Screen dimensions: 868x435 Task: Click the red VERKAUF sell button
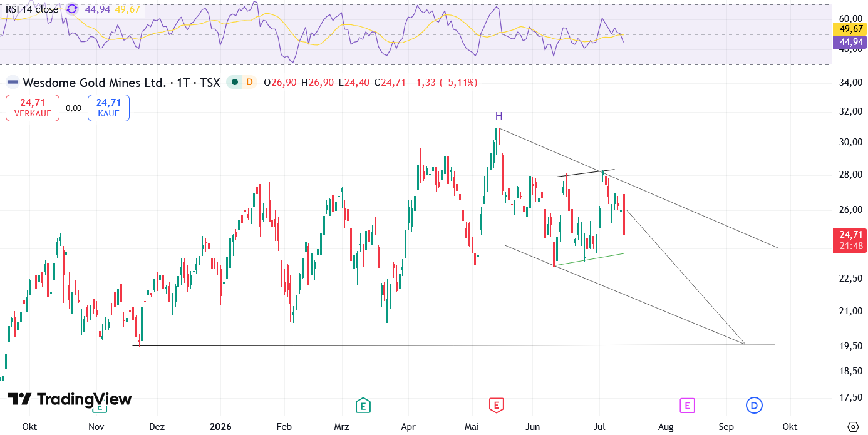point(33,108)
